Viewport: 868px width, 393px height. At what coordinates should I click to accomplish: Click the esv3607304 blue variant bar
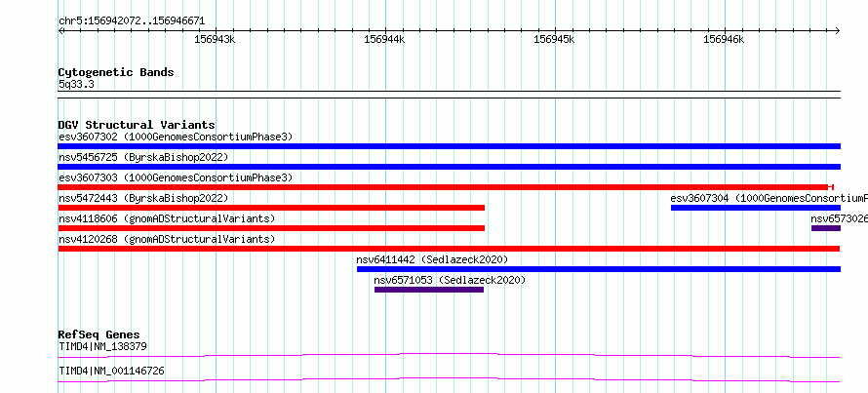click(756, 208)
